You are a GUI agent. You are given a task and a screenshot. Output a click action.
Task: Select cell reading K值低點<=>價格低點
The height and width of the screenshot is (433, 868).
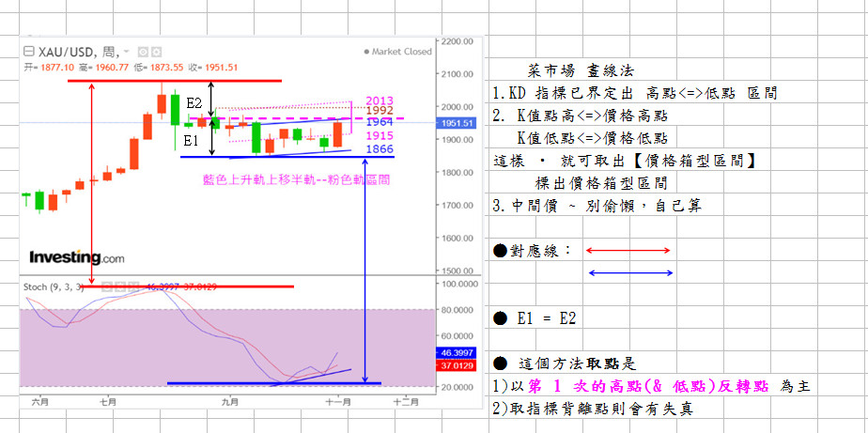tap(592, 138)
